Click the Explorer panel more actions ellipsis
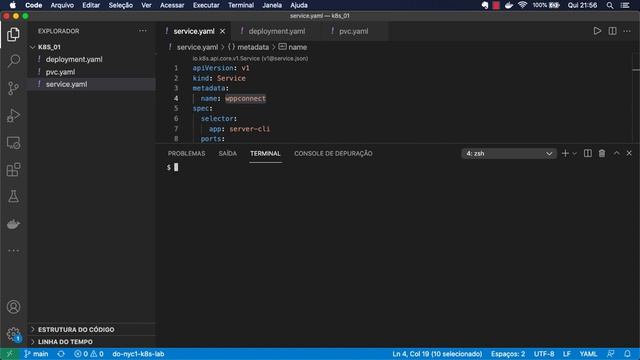The image size is (640, 360). tap(142, 31)
